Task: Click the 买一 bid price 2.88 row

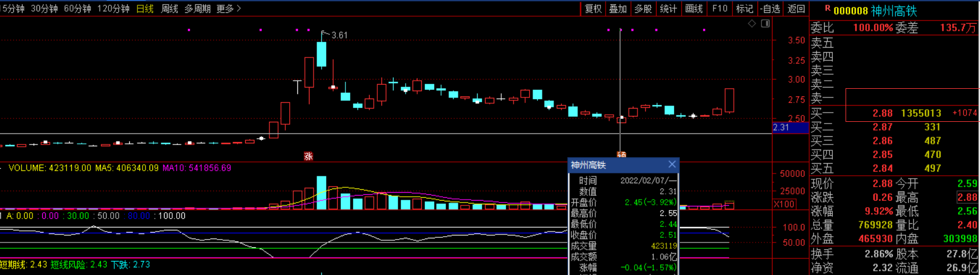Action: [x=883, y=113]
